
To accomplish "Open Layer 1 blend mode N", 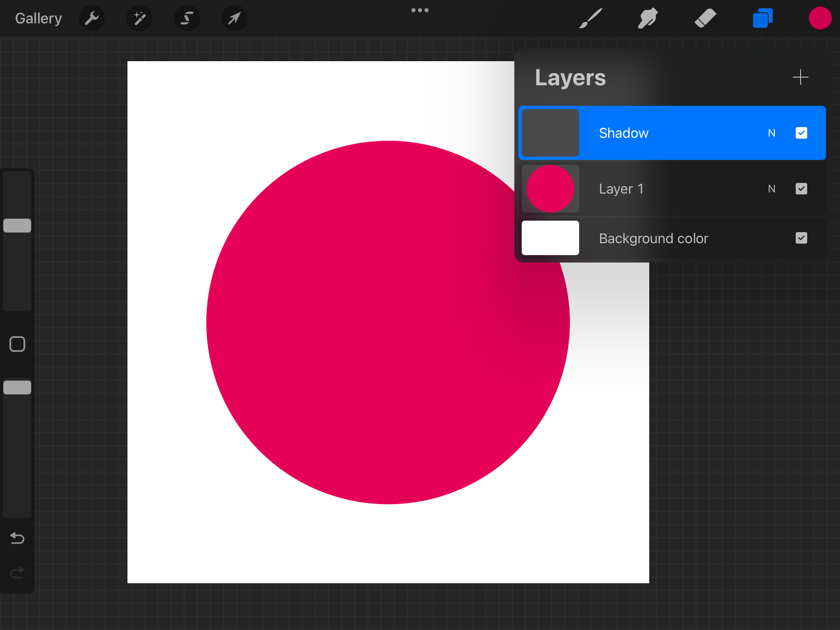I will (772, 189).
